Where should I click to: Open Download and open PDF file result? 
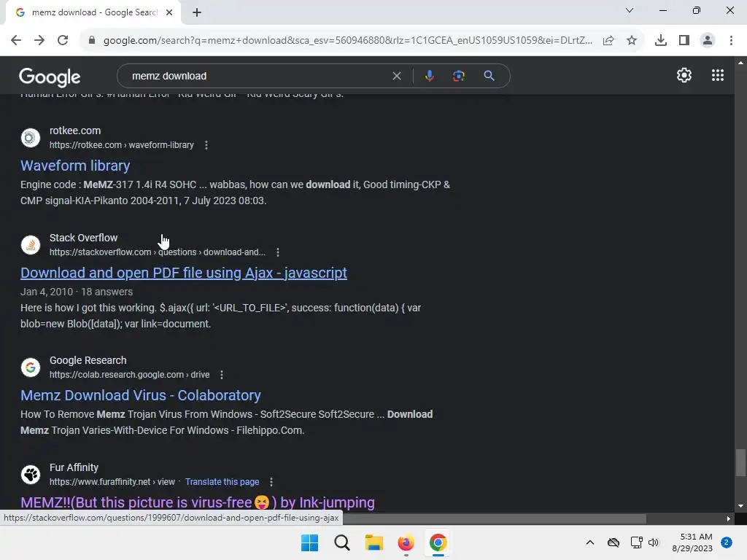pyautogui.click(x=183, y=273)
